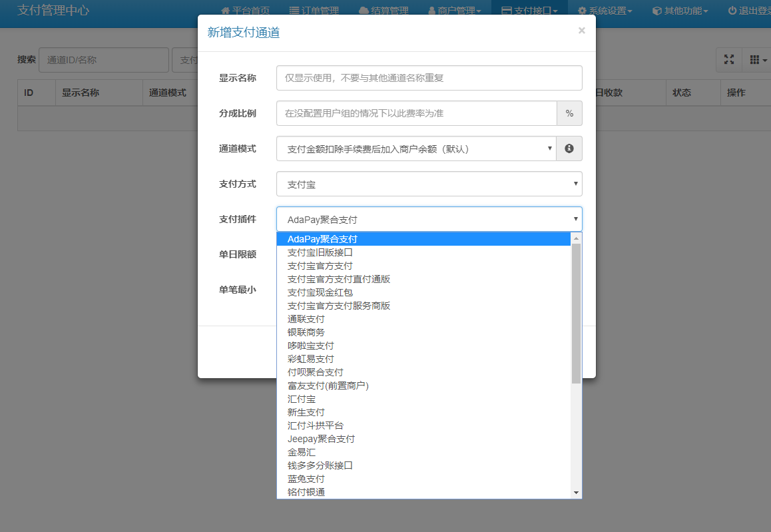
Task: Select 支付宝现金红包 option
Action: pyautogui.click(x=423, y=292)
